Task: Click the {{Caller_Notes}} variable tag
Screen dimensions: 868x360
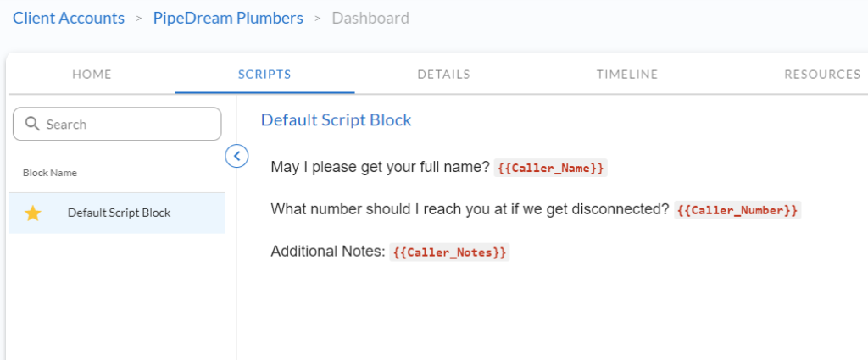Action: 449,252
